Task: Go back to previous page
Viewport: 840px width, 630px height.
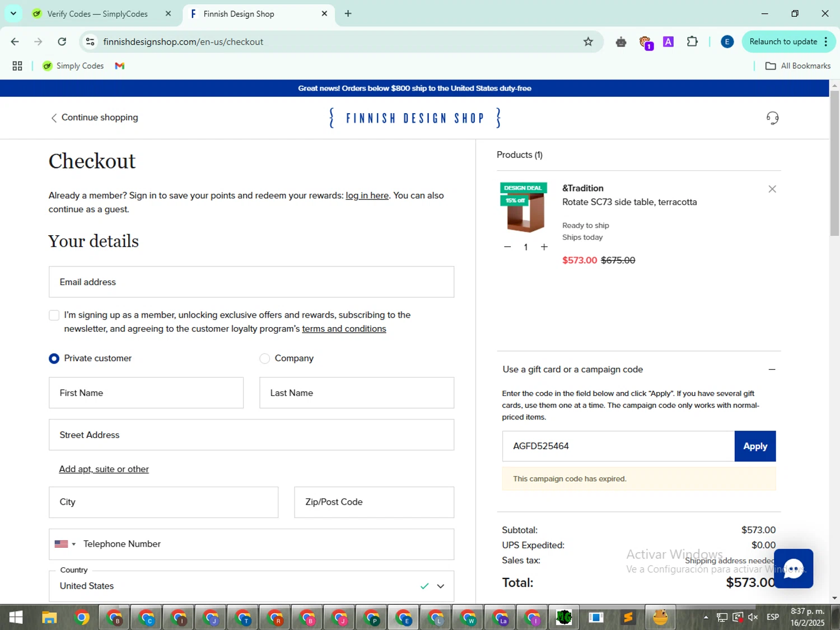Action: (15, 42)
